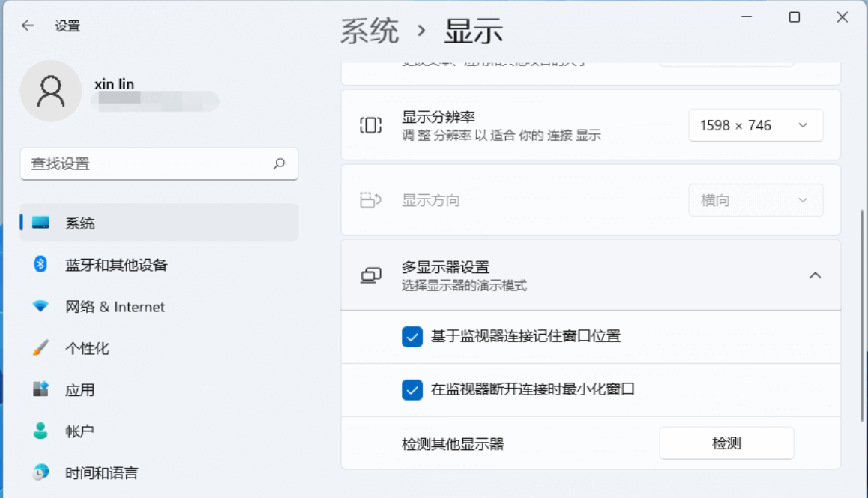Click the 系统 breadcrumb link
Image resolution: width=868 pixels, height=498 pixels.
[370, 31]
